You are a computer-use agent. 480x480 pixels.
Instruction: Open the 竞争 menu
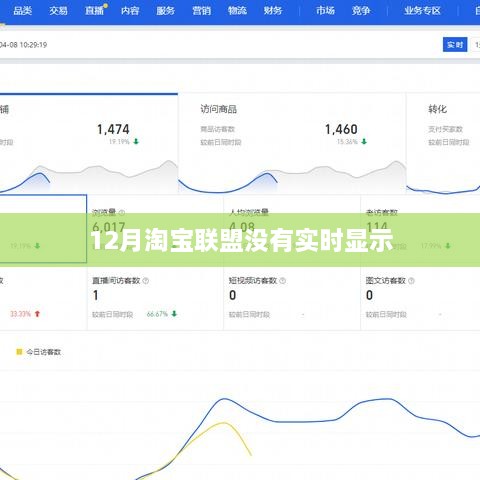tap(361, 11)
